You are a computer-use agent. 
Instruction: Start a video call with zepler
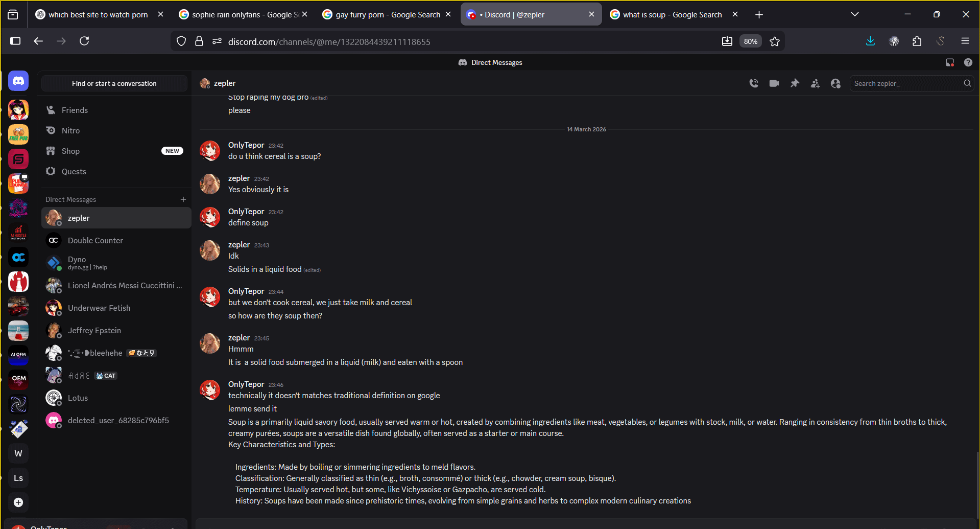coord(774,83)
